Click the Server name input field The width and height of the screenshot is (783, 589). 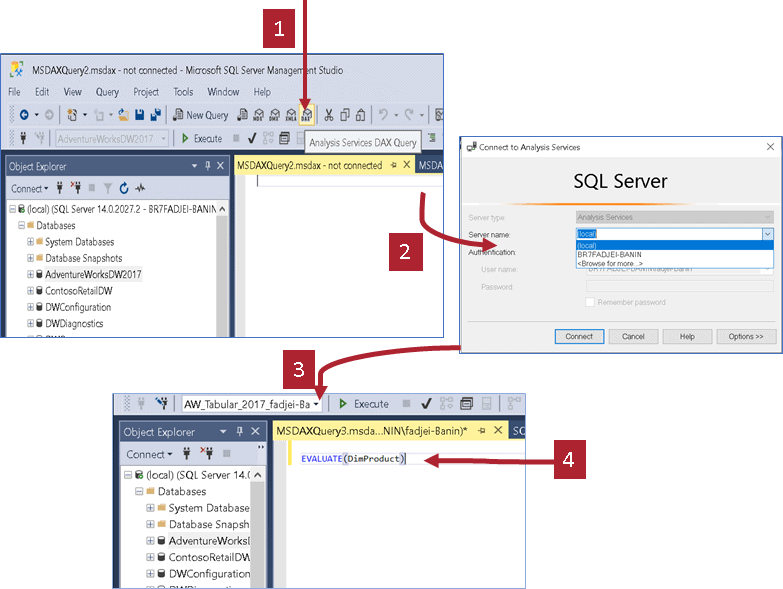tap(669, 234)
